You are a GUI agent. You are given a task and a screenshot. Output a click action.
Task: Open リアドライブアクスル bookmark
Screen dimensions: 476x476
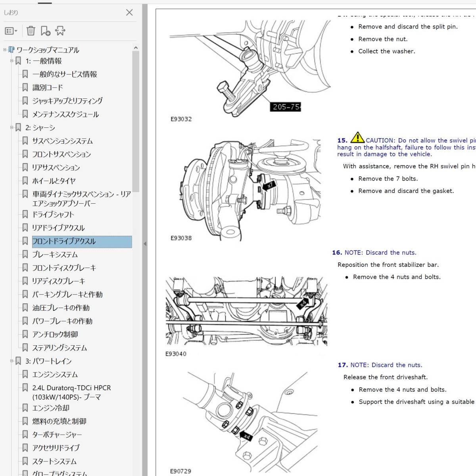pyautogui.click(x=58, y=228)
